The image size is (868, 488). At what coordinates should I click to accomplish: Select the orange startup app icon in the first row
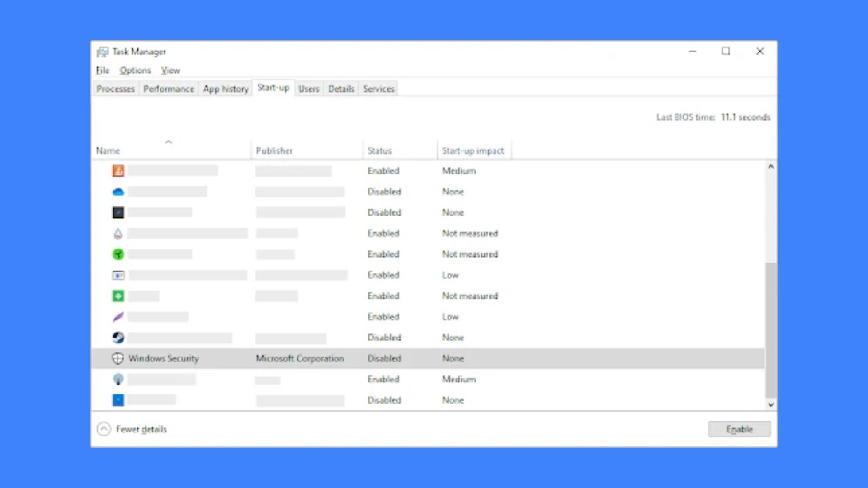pyautogui.click(x=118, y=171)
